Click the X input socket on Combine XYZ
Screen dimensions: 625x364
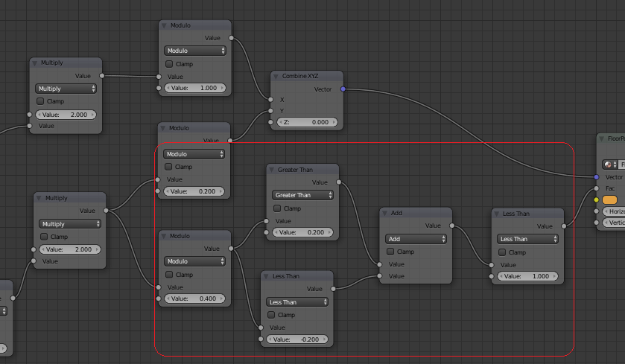click(270, 100)
